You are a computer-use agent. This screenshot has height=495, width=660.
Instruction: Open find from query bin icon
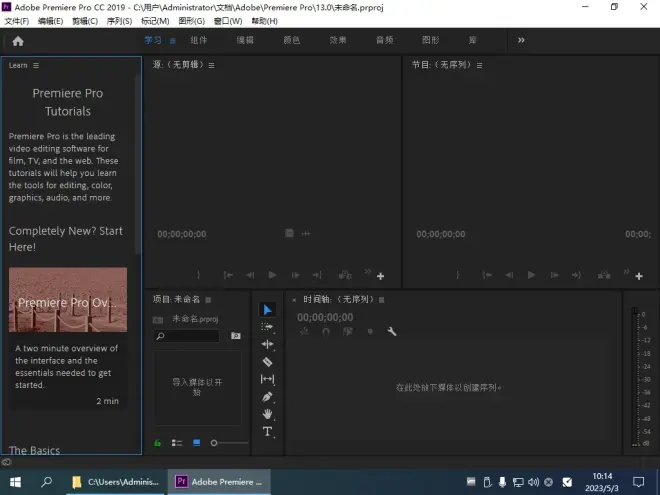click(236, 335)
